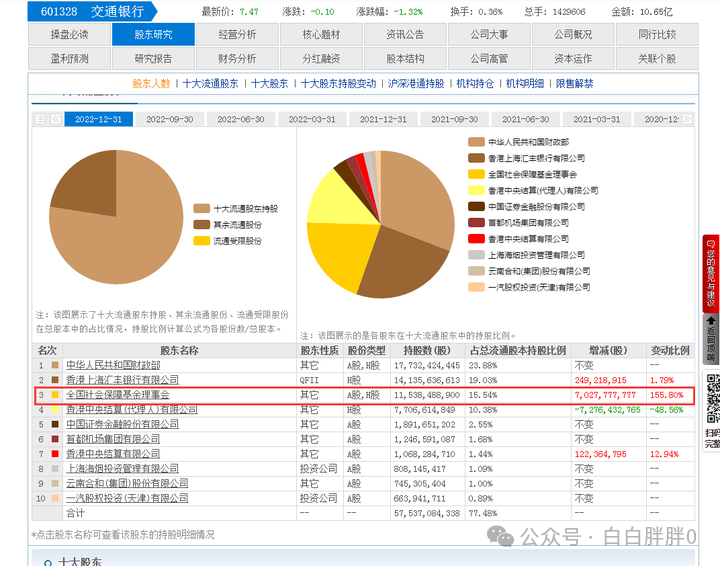
Task: Open the 财务分析 tab
Action: (237, 59)
